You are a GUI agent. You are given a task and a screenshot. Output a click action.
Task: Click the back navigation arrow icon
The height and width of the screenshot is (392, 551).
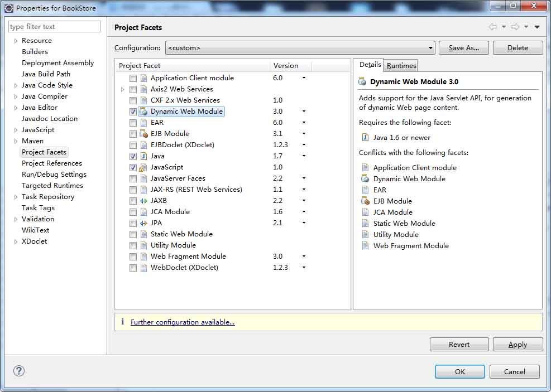pos(493,27)
